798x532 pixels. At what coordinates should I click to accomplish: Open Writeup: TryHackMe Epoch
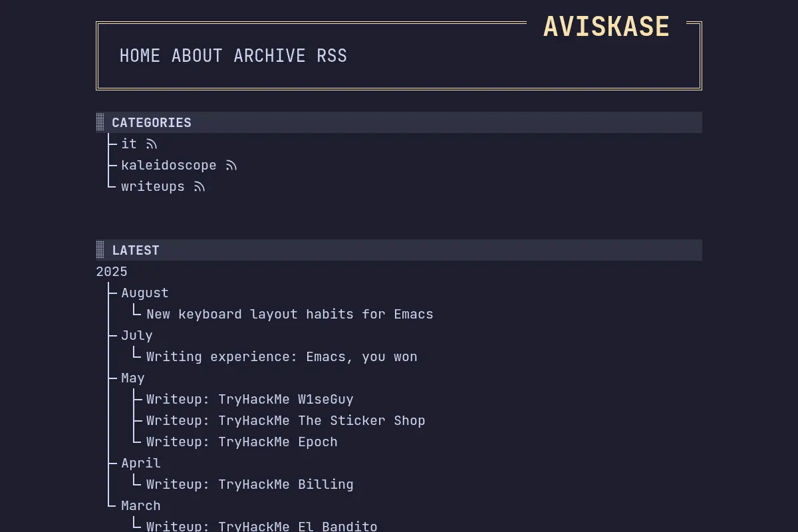242,442
